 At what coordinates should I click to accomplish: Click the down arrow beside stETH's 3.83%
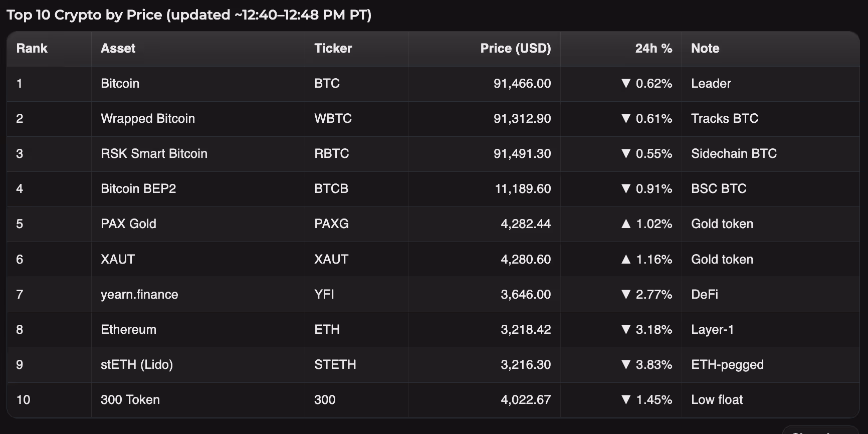625,364
